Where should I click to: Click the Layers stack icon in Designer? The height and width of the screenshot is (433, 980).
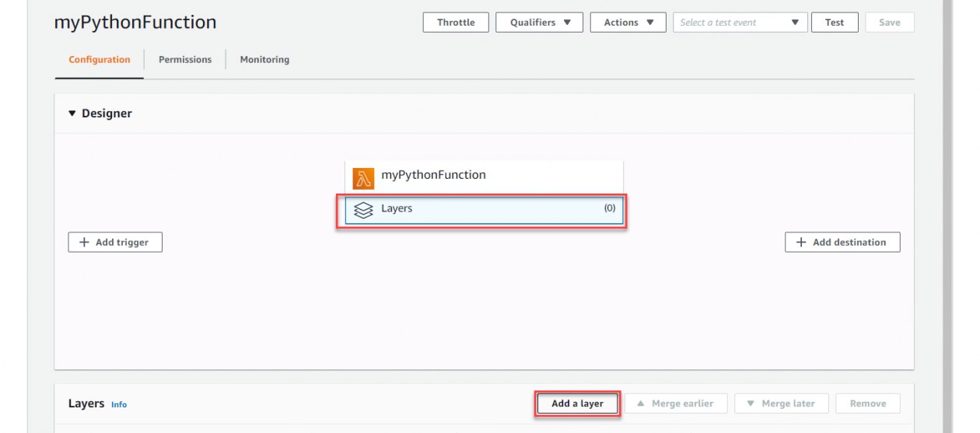pos(363,210)
